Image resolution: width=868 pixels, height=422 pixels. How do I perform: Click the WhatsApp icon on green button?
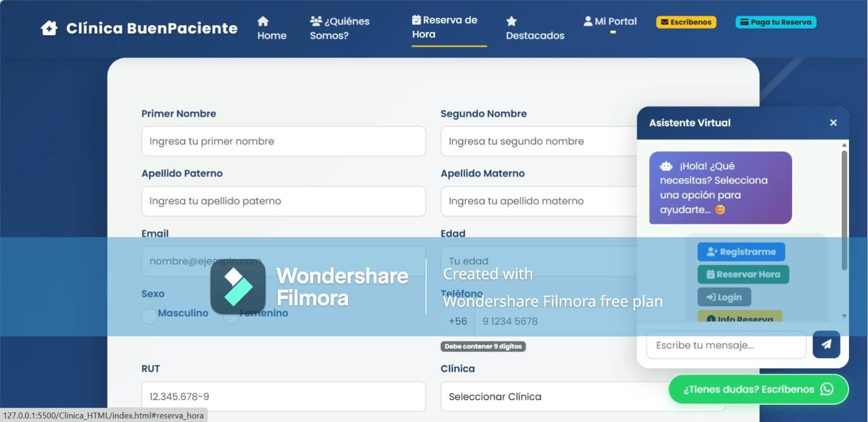827,389
